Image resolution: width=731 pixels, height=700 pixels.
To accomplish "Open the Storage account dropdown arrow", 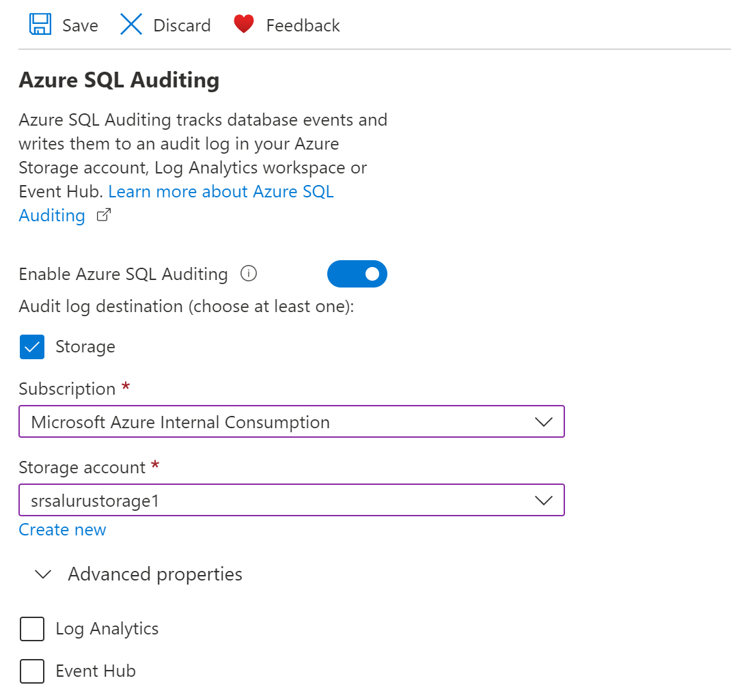I will [544, 501].
